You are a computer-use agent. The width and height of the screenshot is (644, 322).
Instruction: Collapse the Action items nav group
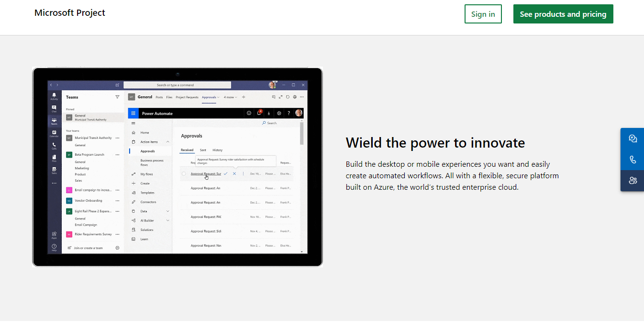coord(167,142)
